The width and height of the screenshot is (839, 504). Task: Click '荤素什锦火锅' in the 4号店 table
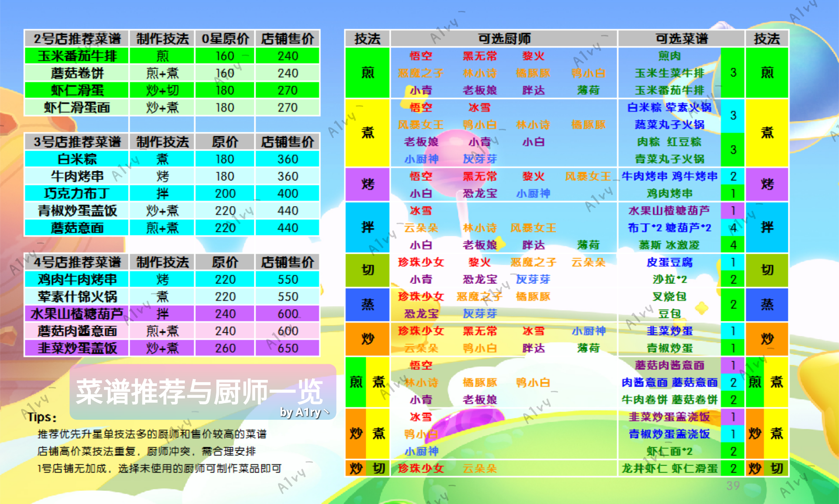click(x=77, y=297)
